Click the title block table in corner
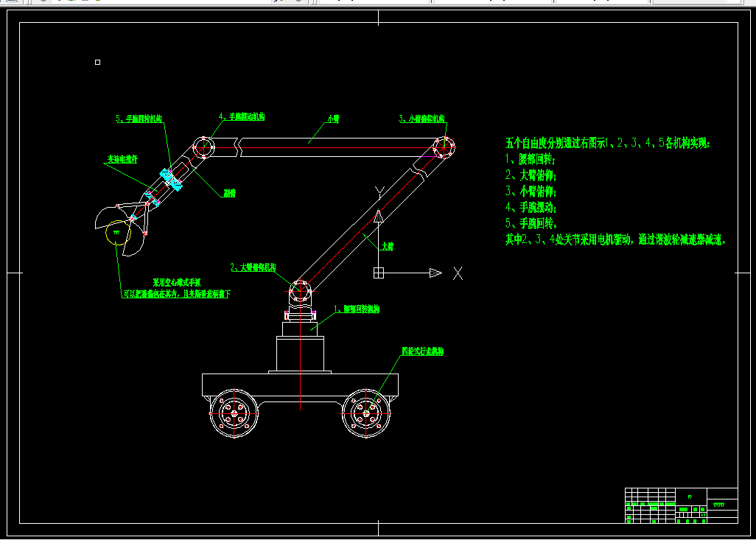 (682, 505)
